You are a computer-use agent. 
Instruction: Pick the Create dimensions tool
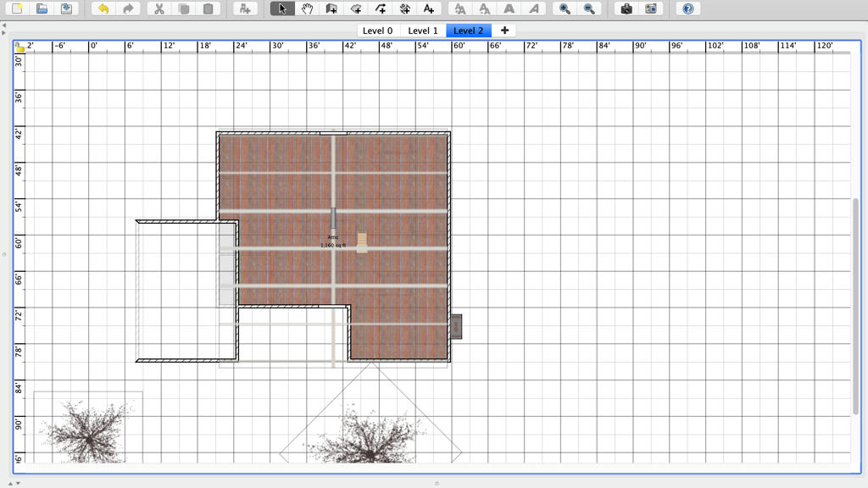coord(404,8)
